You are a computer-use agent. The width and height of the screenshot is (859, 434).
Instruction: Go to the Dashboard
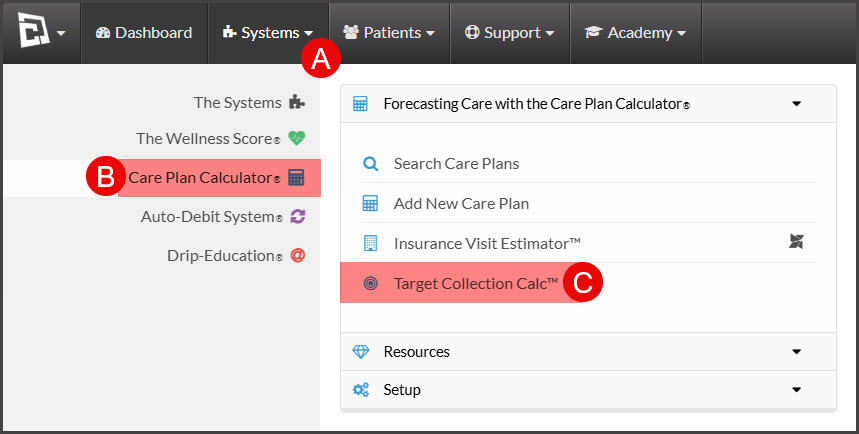point(144,33)
